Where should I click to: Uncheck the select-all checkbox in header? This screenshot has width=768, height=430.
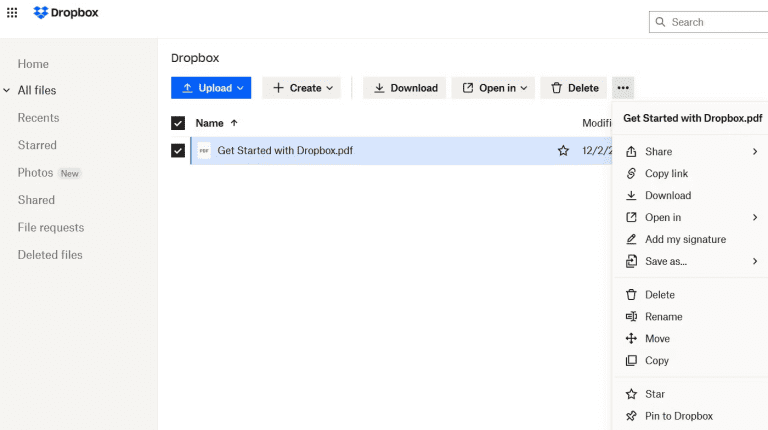click(x=178, y=123)
